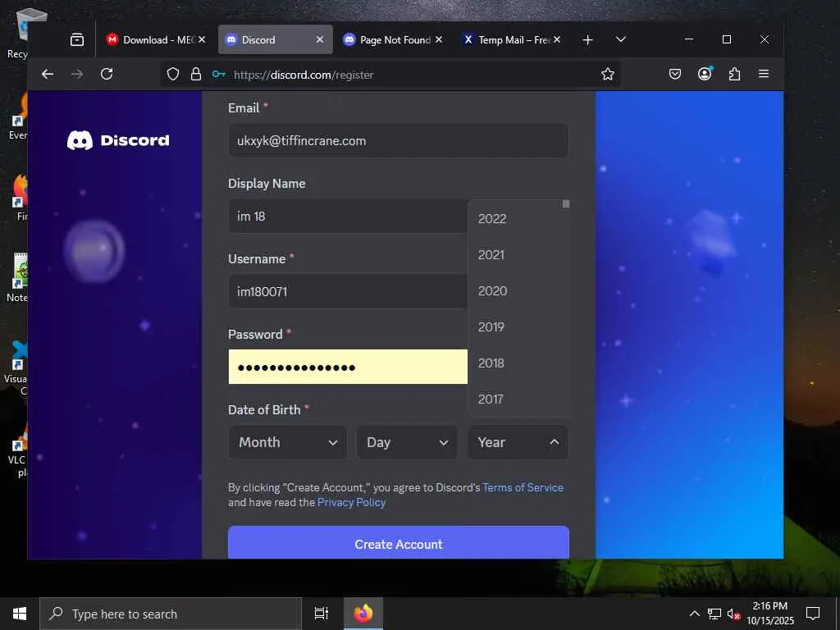Click the Firefox View icon in tab bar
This screenshot has width=840, height=630.
pos(77,39)
